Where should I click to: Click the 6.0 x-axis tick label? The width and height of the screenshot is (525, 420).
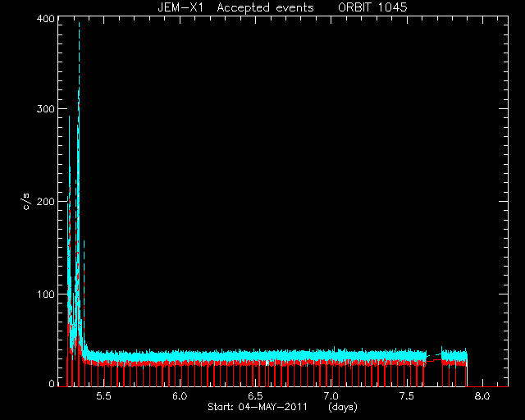pyautogui.click(x=180, y=396)
